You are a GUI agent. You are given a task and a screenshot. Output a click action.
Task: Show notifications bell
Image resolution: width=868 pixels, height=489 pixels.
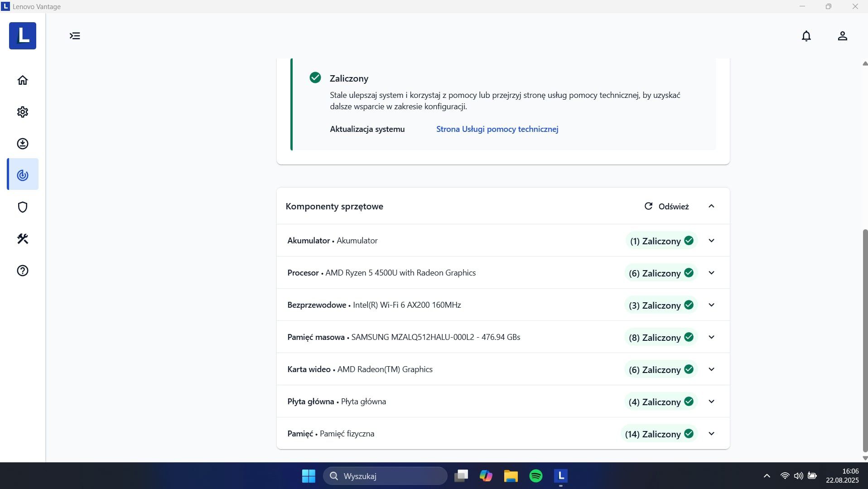tap(806, 36)
